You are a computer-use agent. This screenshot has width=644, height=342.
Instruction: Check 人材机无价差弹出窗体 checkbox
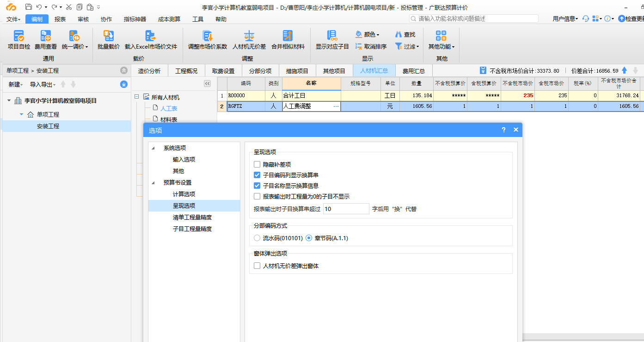tap(257, 266)
